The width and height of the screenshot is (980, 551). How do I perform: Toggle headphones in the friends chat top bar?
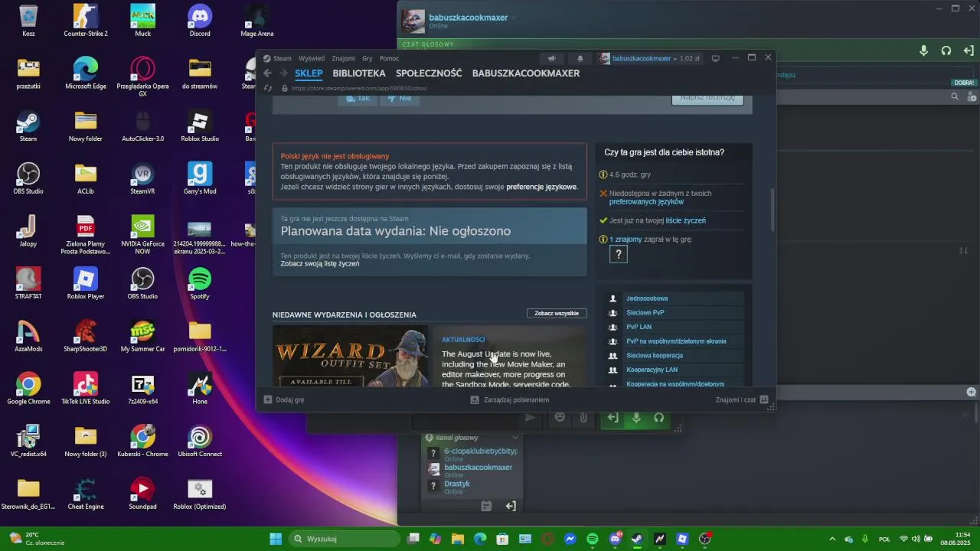[946, 51]
